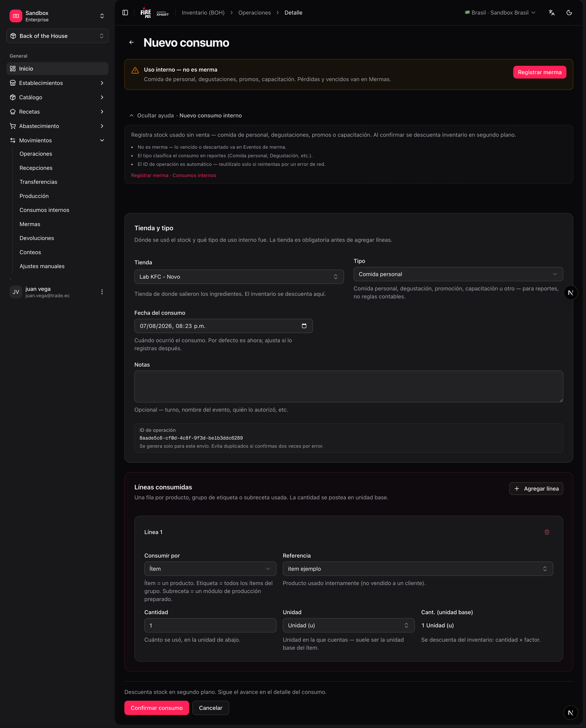Click the floating N button at the bottom corner
This screenshot has height=728, width=586.
(570, 712)
